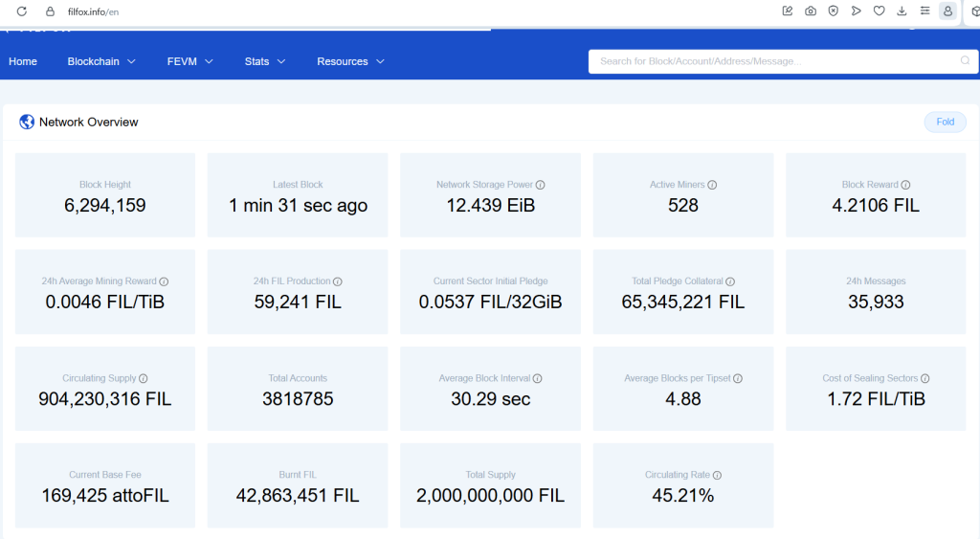Screen dimensions: 980x539
Task: Click the Current Sector Initial Pledge label
Action: coord(491,281)
